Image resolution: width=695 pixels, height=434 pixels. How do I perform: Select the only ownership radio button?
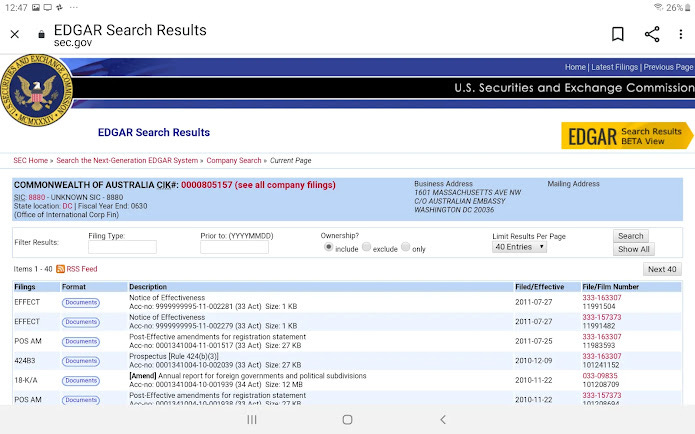(x=406, y=247)
